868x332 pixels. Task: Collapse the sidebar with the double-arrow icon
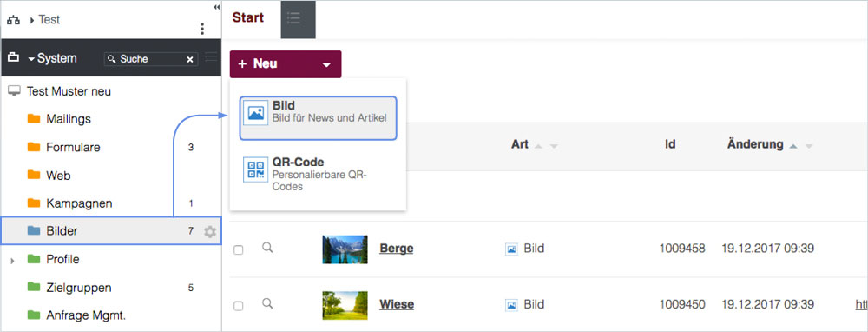[x=216, y=7]
